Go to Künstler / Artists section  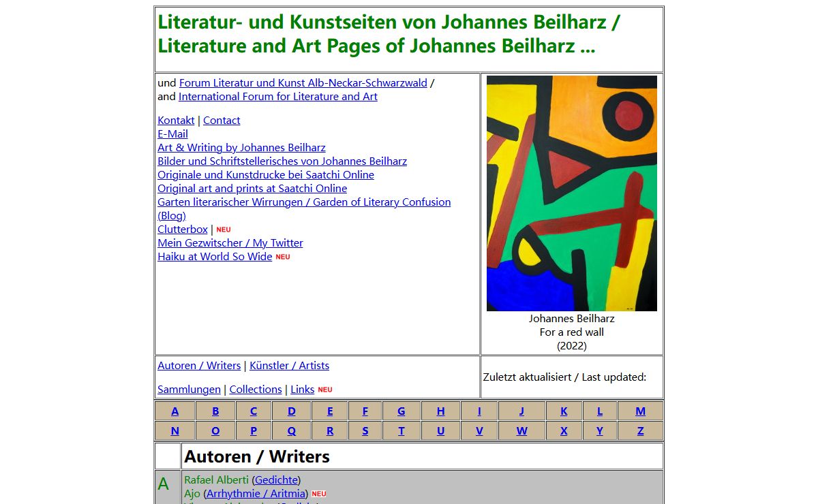coord(289,366)
